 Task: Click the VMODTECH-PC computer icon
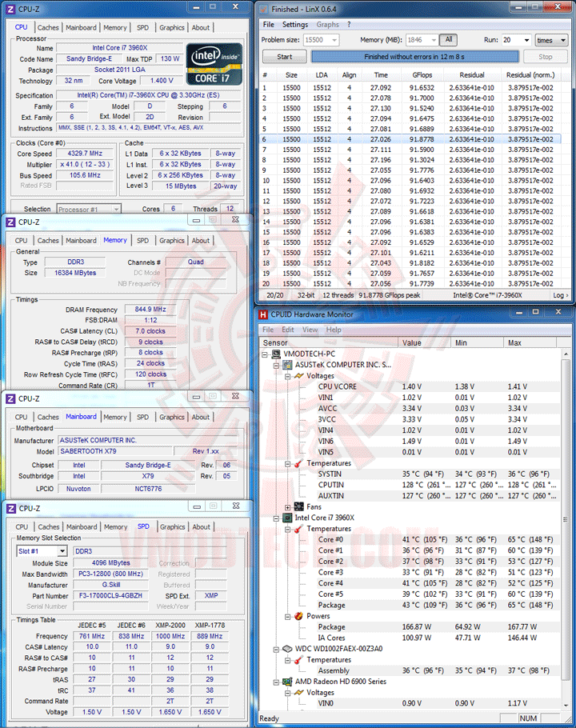tap(276, 354)
